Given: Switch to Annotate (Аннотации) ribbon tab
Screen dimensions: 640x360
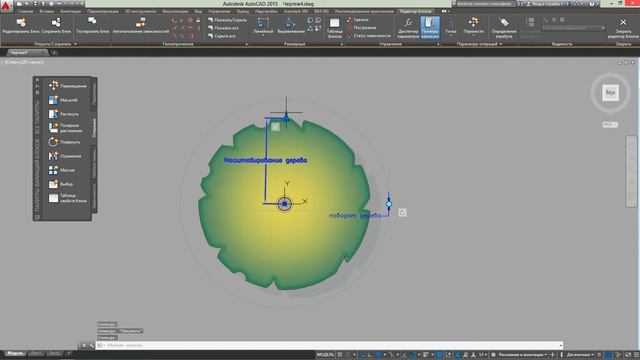Looking at the screenshot, I should pos(71,11).
